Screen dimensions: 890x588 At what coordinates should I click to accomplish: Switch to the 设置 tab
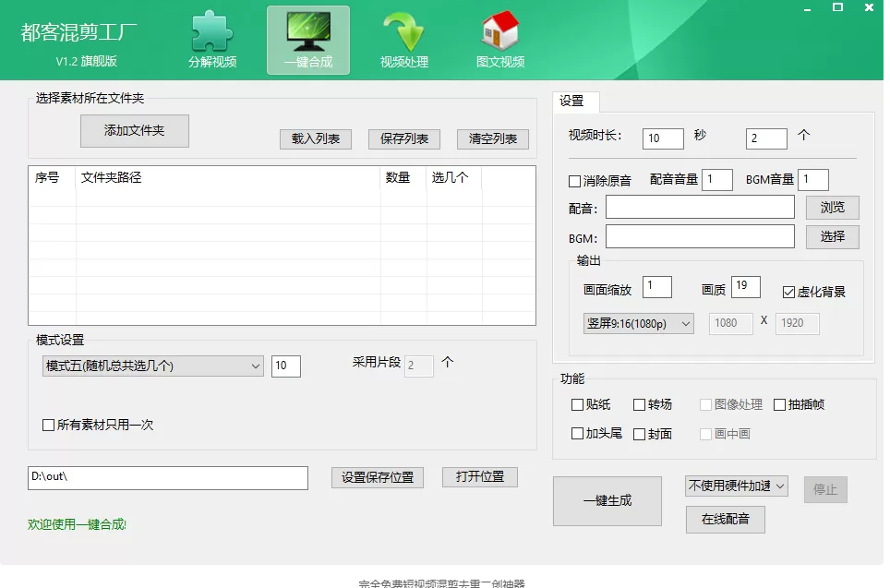point(575,101)
